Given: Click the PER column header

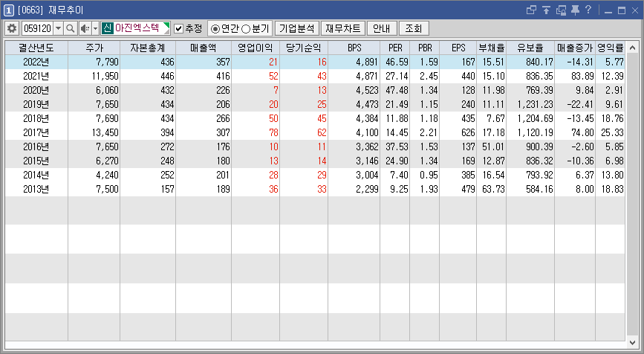Looking at the screenshot, I should coord(395,48).
